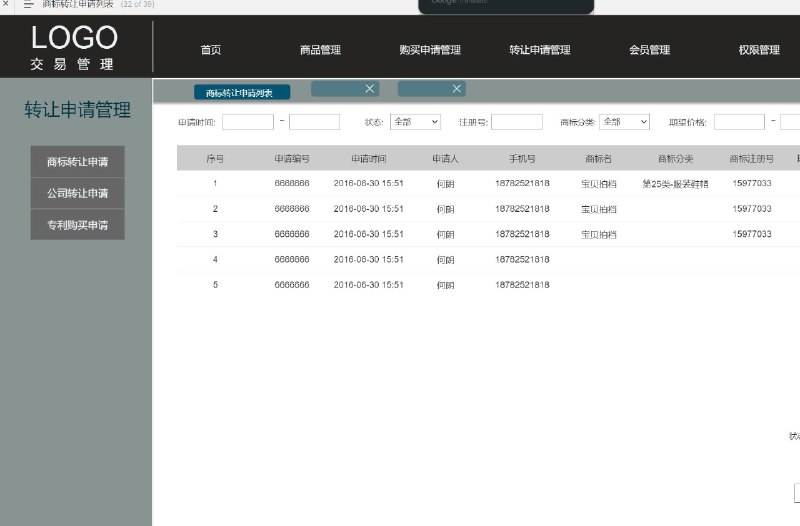Click the application time in row 2
Viewport: 800px width, 526px height.
click(368, 209)
